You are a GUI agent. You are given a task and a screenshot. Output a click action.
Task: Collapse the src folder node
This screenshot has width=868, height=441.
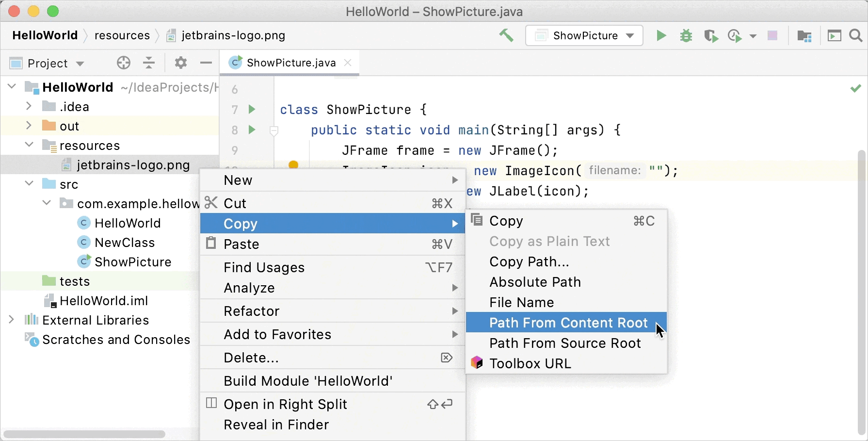(29, 184)
